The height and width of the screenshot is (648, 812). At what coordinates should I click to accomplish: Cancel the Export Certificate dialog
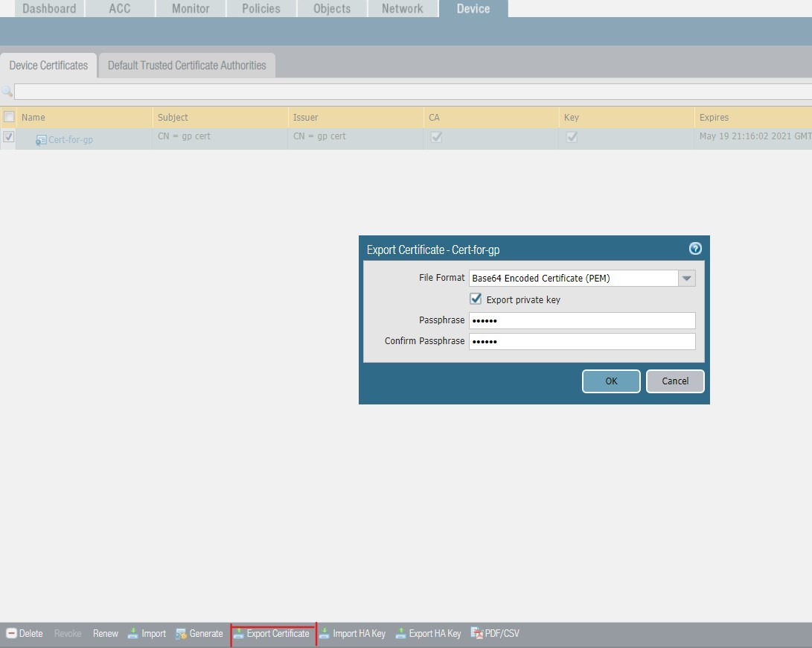click(x=674, y=381)
